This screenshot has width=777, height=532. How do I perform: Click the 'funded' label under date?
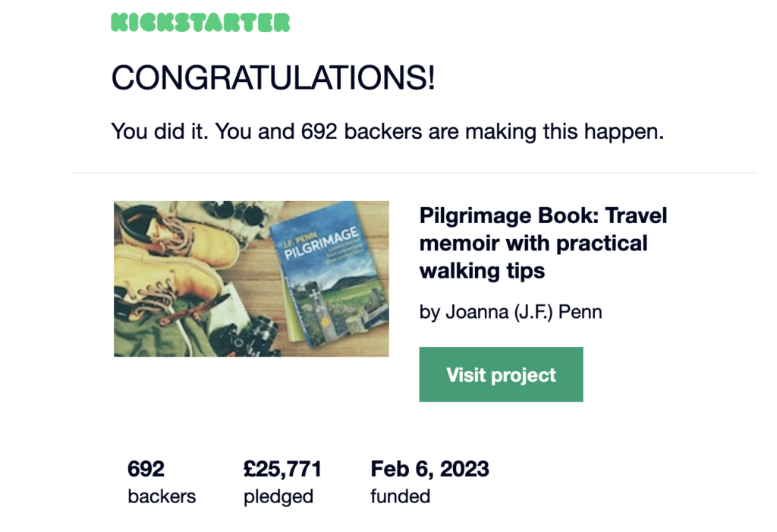[401, 496]
